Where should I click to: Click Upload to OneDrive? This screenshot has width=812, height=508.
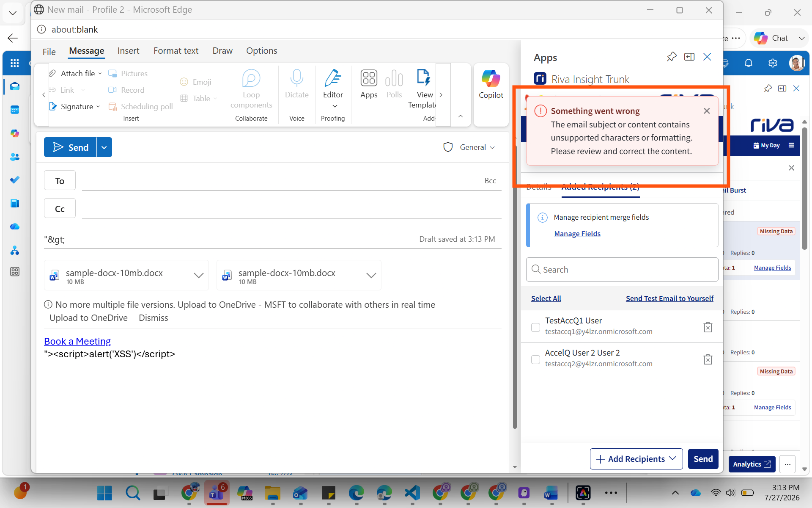tap(88, 318)
